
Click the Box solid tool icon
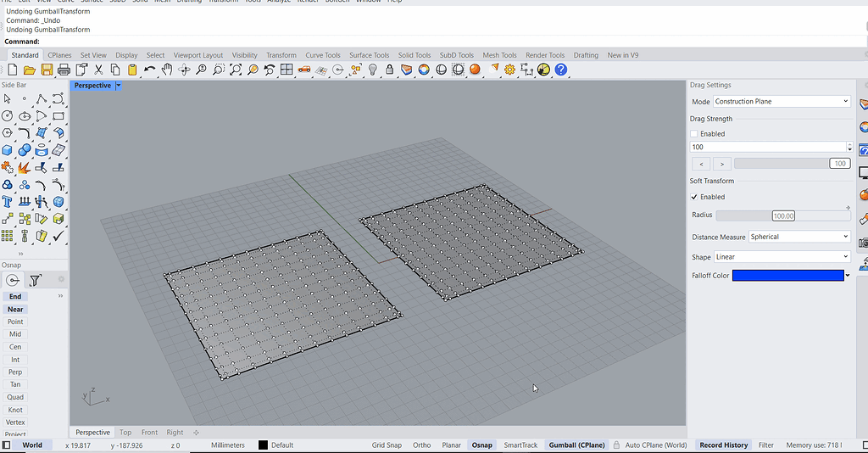pos(7,150)
